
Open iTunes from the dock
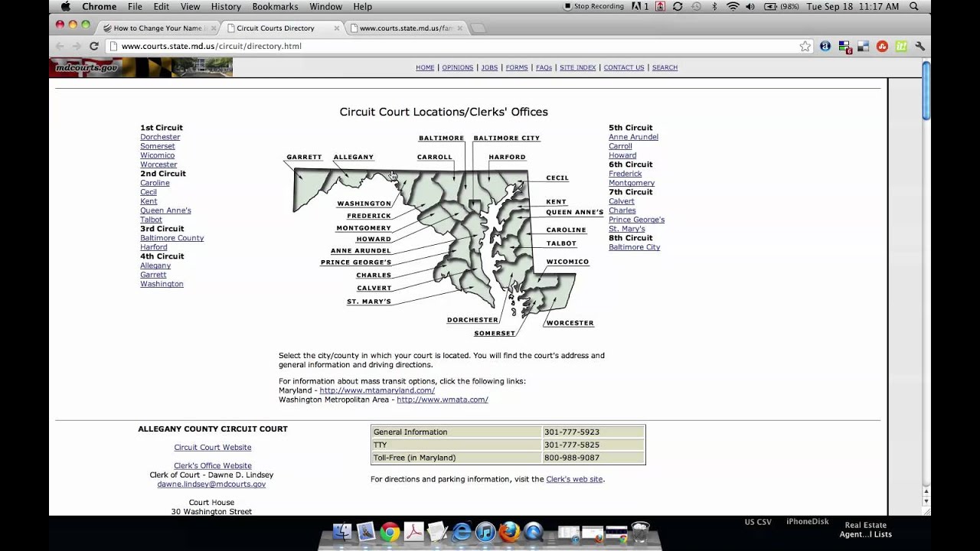click(485, 532)
